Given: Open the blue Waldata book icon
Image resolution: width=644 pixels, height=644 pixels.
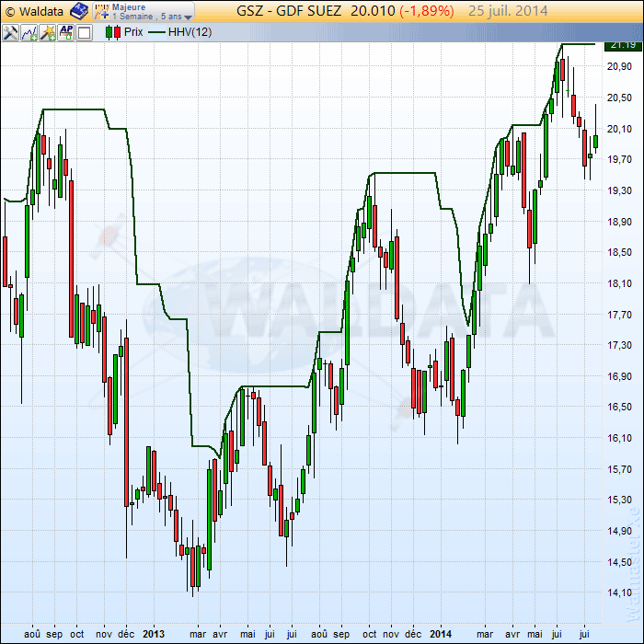Looking at the screenshot, I should 78,11.
